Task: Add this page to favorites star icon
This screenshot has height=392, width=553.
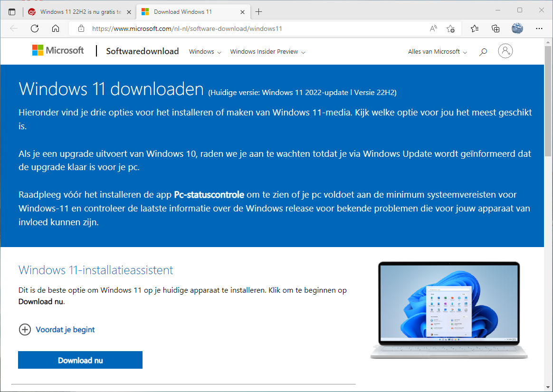Action: (x=450, y=29)
